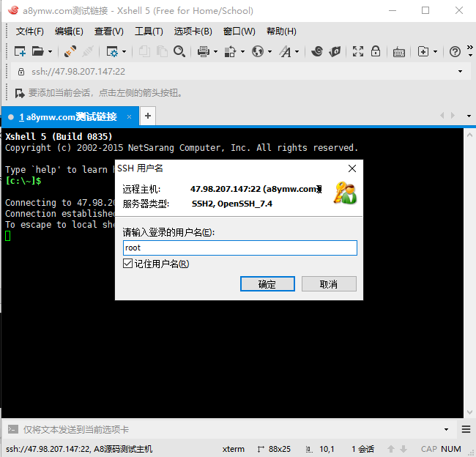
Task: Click terminal scrollbar down arrow
Action: pos(469,412)
